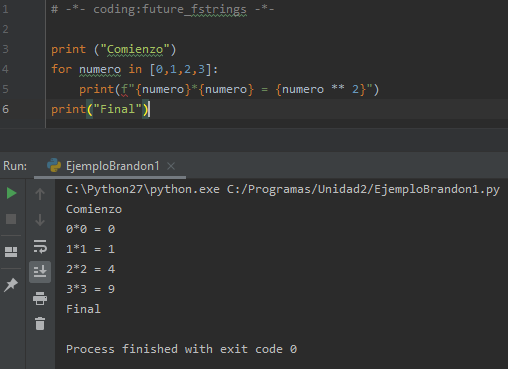This screenshot has width=508, height=369.
Task: Click the output line 3*3 = 9
Action: pos(90,289)
